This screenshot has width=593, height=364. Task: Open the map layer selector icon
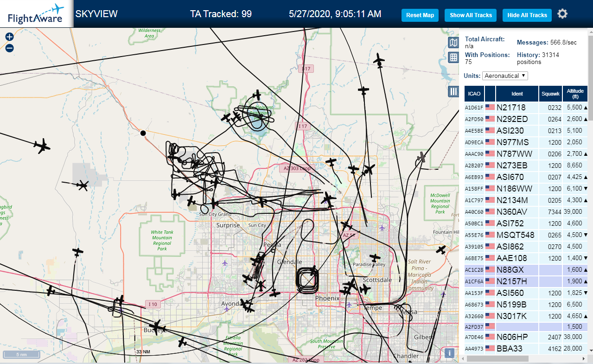tap(453, 43)
